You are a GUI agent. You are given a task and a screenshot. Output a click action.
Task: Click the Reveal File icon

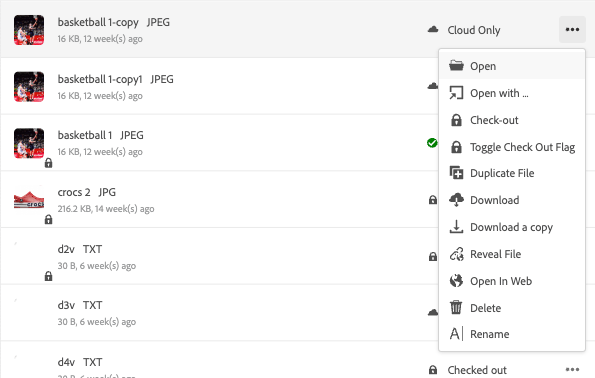click(x=456, y=254)
